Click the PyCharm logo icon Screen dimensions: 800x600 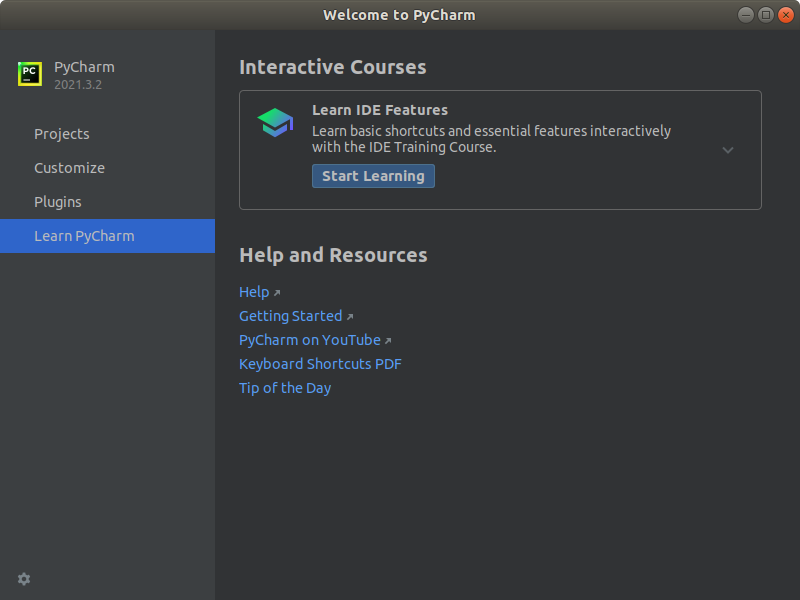point(29,74)
